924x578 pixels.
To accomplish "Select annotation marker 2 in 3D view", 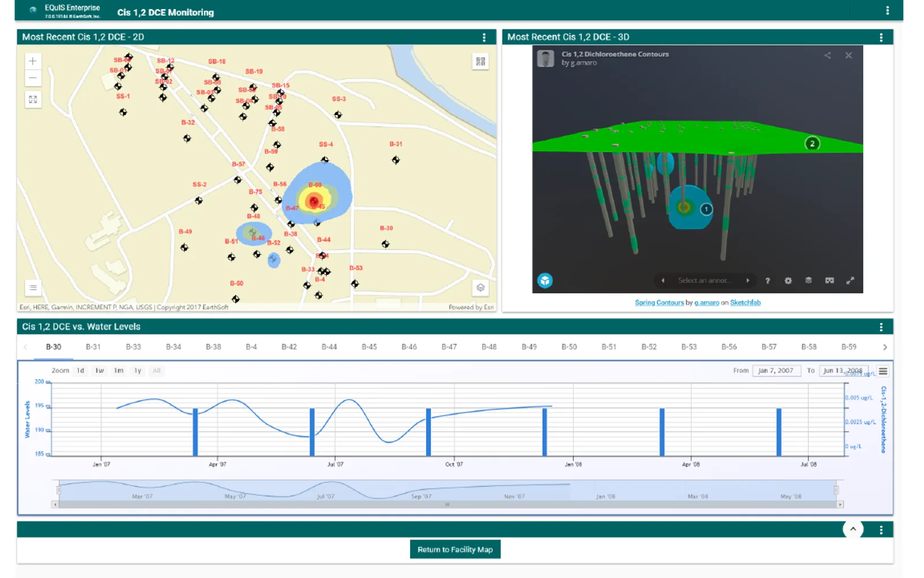I will [812, 143].
